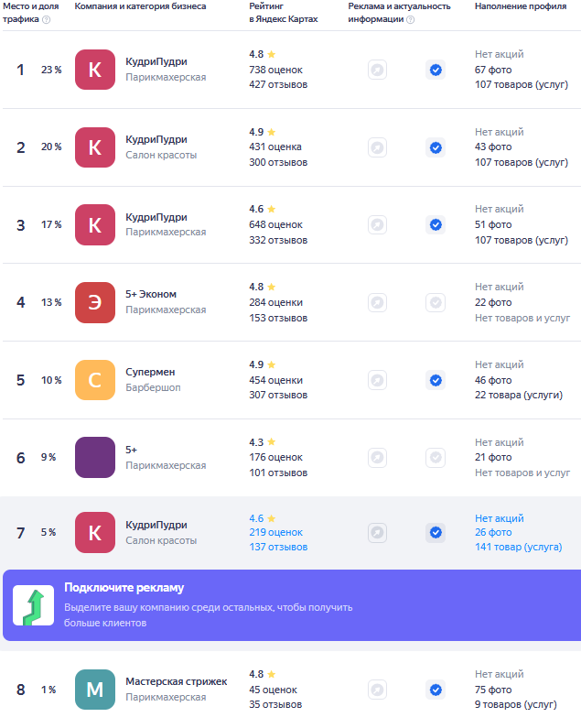Click grey verification badge in 5+ Эконом row
Image resolution: width=581 pixels, height=728 pixels.
[x=436, y=302]
